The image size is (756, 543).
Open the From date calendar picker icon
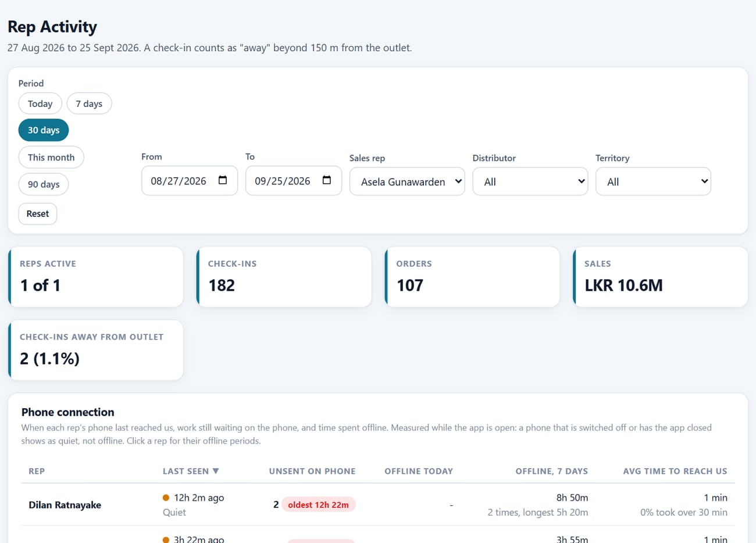(223, 180)
